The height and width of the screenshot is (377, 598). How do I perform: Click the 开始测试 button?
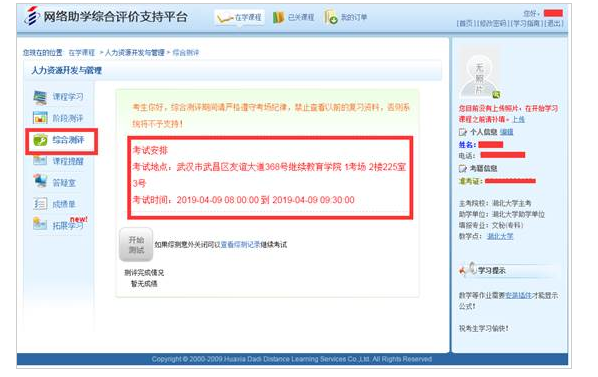pyautogui.click(x=136, y=245)
